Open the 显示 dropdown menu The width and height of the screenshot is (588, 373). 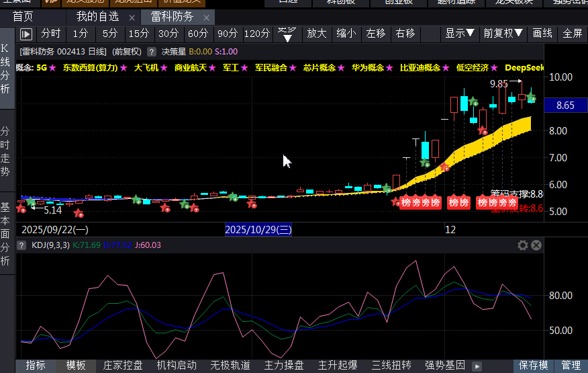(x=459, y=34)
